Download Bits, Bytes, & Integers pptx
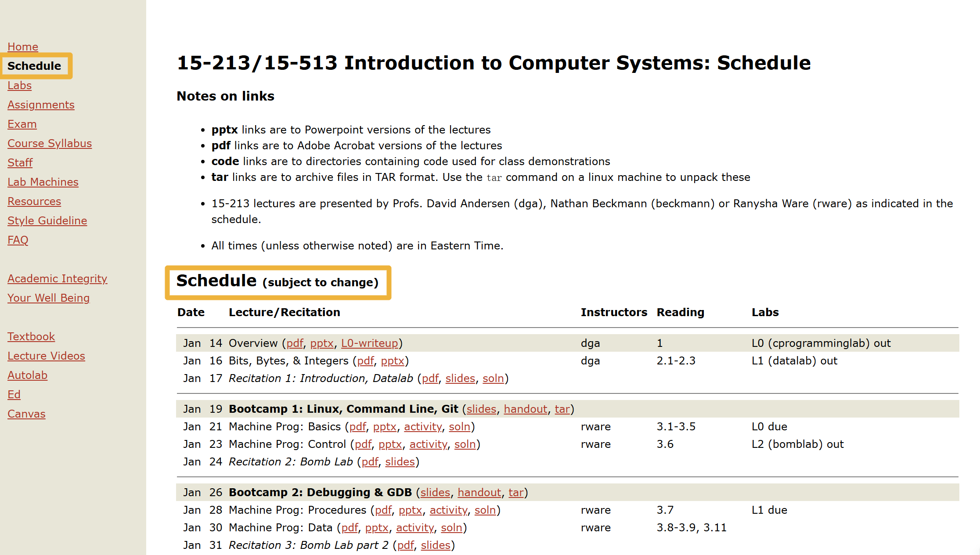980x555 pixels. click(392, 360)
